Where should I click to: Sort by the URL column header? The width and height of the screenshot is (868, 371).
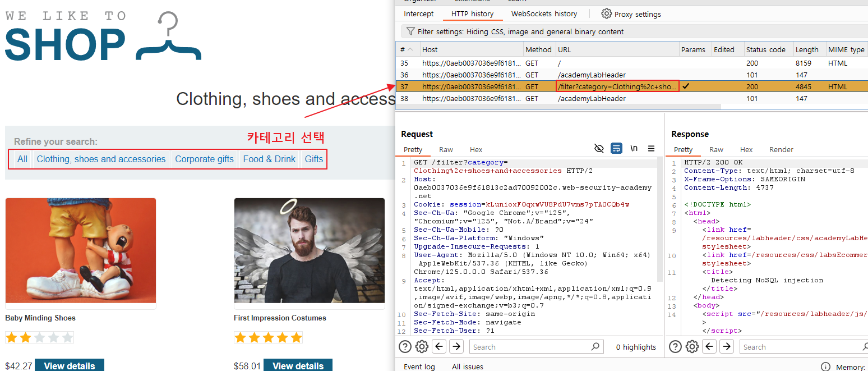click(x=617, y=49)
